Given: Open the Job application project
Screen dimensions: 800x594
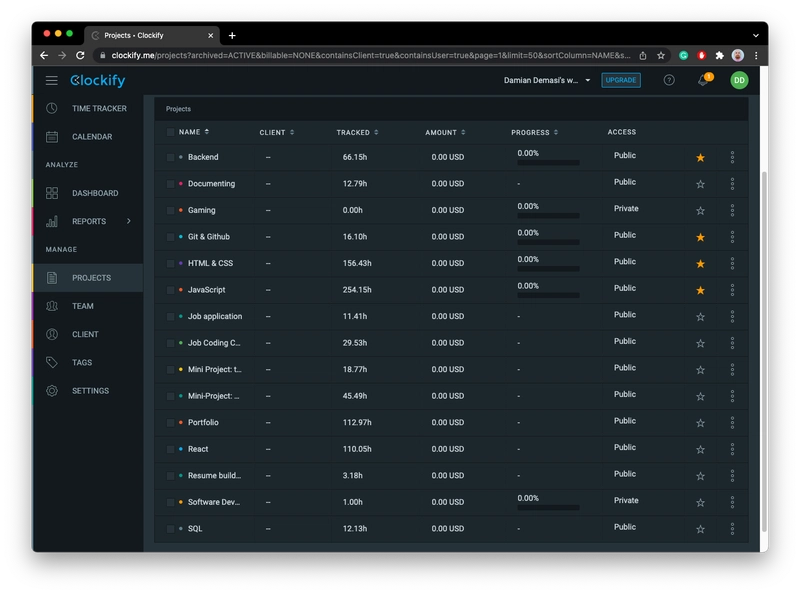Looking at the screenshot, I should coord(215,316).
